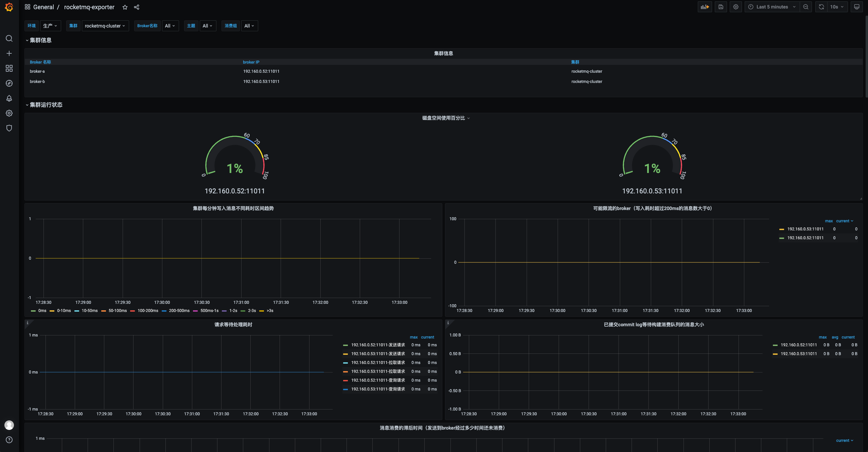Open the rocketmq-cluster variable dropdown

(105, 26)
